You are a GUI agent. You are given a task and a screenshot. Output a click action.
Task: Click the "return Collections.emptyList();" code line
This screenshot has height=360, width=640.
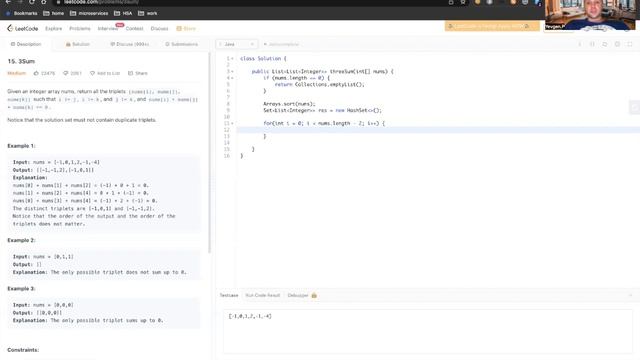pos(319,84)
